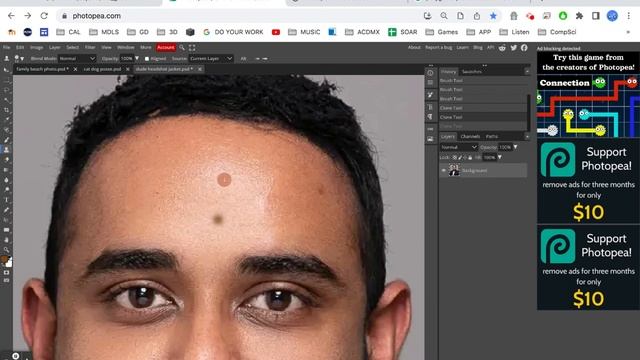Click the background color swatch
This screenshot has width=640, height=360.
coord(9,264)
